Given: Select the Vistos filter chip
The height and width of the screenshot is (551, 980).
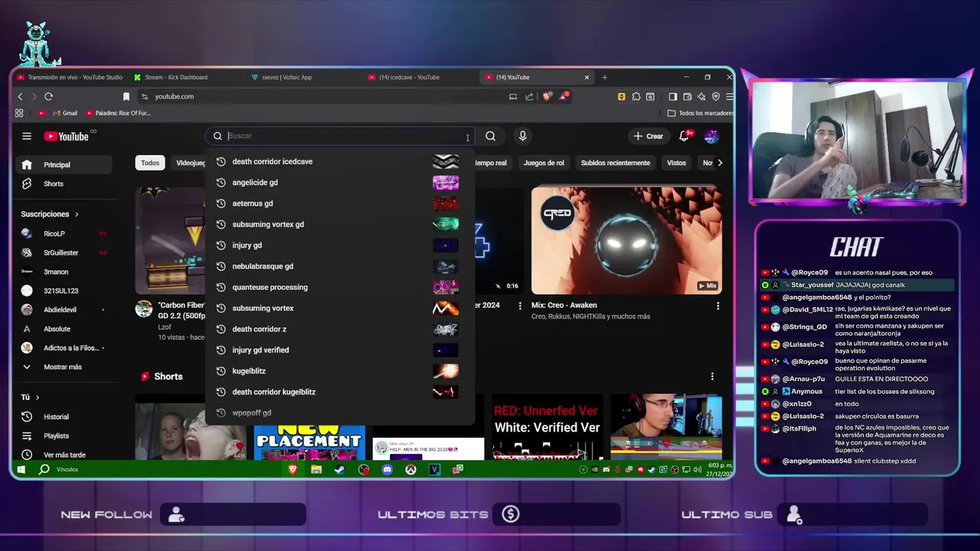Looking at the screenshot, I should tap(676, 162).
